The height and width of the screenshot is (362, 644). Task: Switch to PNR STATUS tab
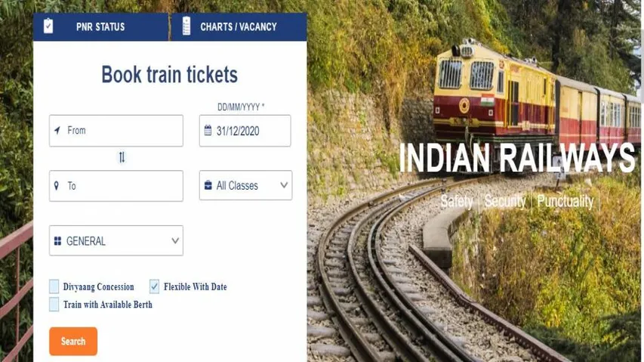point(100,26)
